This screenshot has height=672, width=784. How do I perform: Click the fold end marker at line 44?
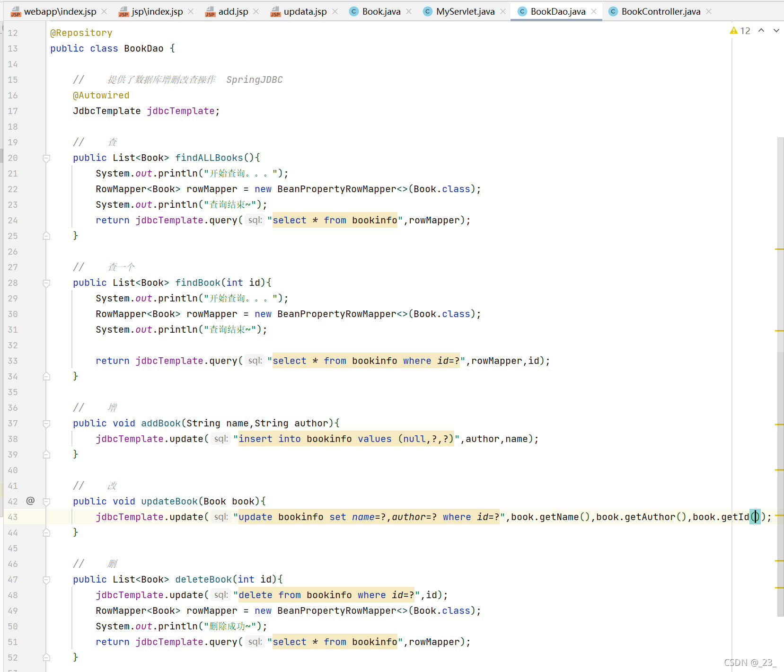tap(46, 532)
